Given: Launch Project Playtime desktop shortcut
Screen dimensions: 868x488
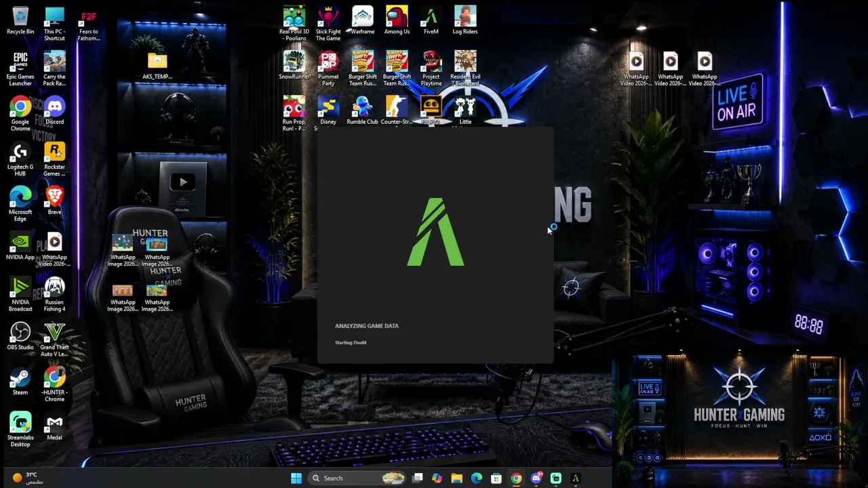Looking at the screenshot, I should click(x=431, y=69).
